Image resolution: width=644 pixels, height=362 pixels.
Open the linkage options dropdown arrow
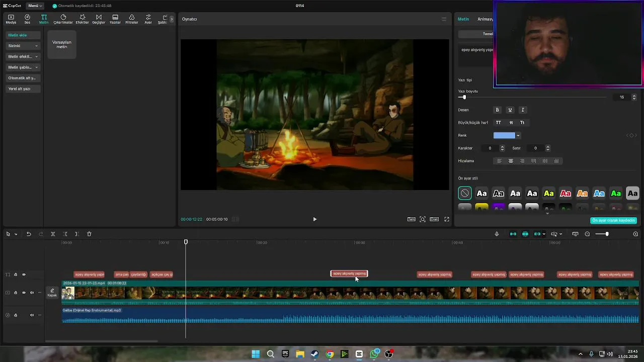coord(544,234)
